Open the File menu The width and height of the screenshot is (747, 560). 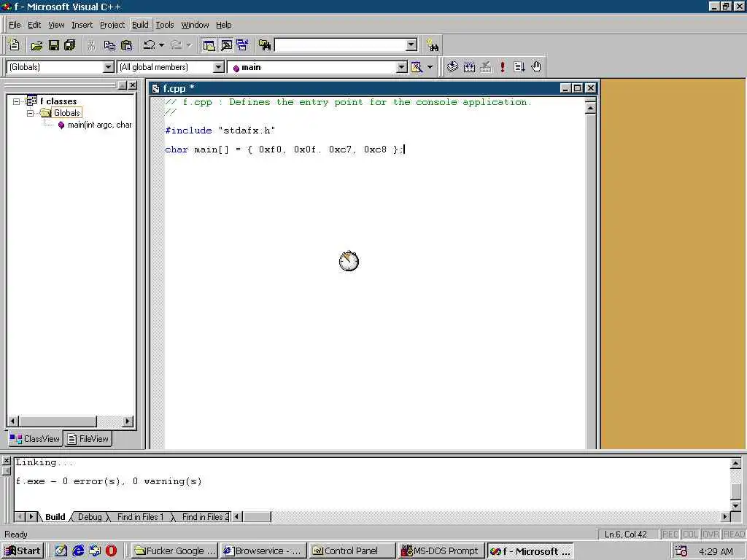click(15, 25)
